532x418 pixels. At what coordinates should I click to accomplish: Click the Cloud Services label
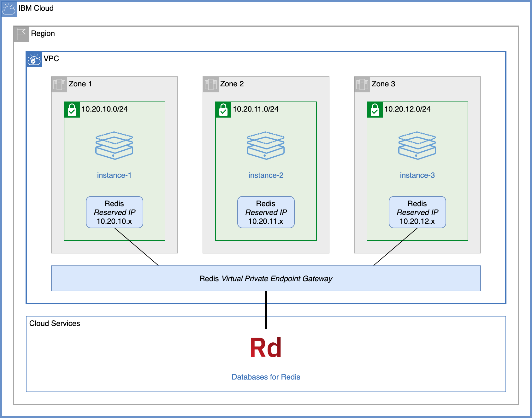[55, 323]
